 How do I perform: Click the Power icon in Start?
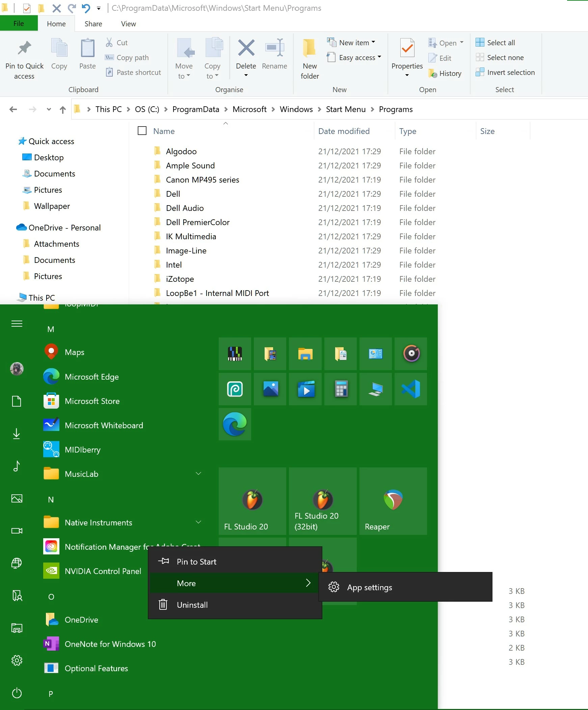click(x=17, y=693)
